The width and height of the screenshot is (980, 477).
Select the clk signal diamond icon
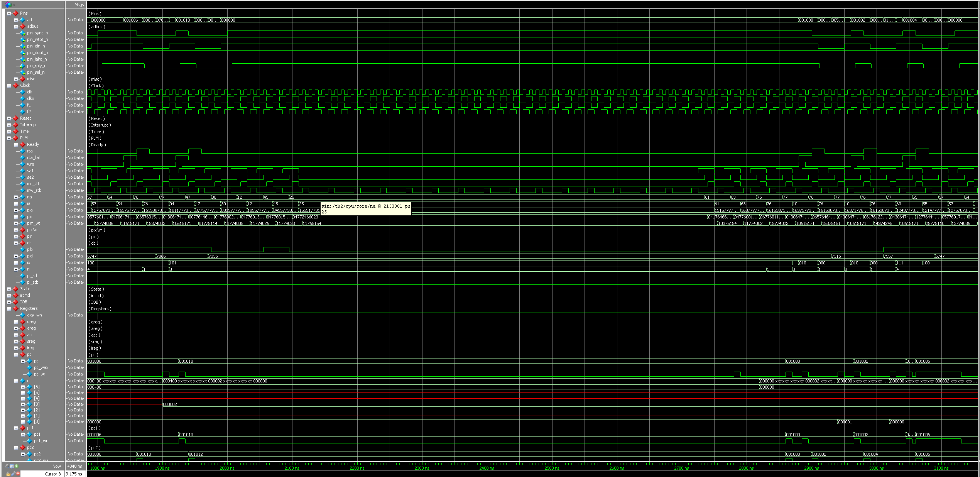click(22, 92)
